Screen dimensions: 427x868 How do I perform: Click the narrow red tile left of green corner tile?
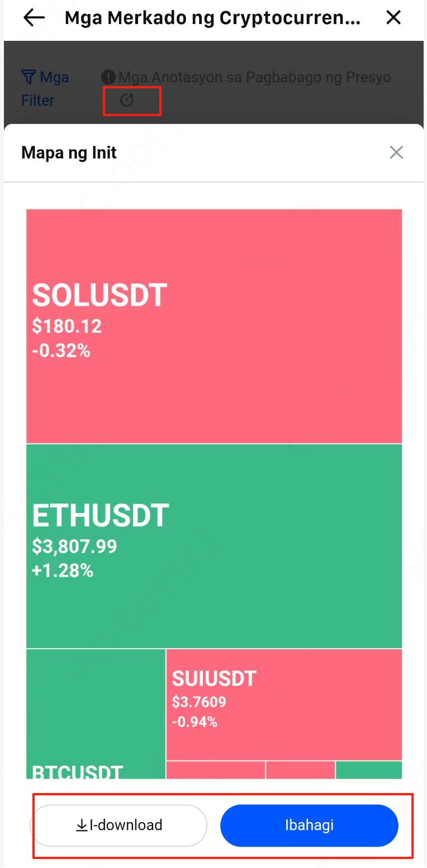tap(300, 770)
